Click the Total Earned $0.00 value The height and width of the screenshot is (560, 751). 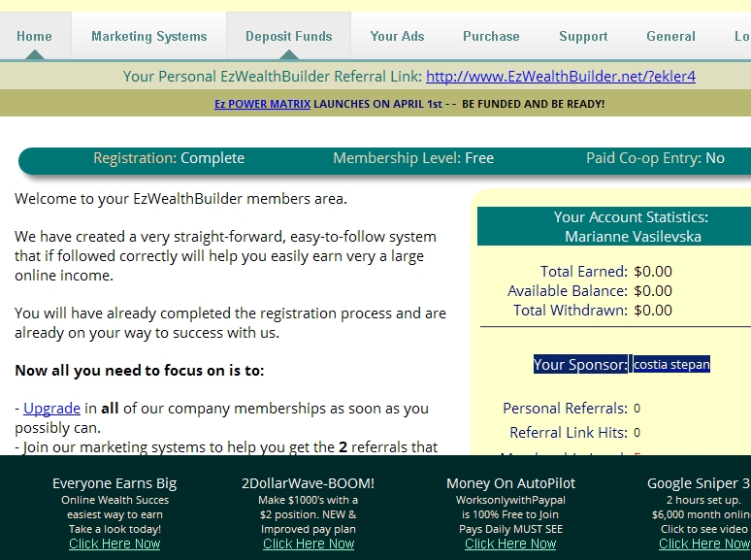(x=653, y=271)
